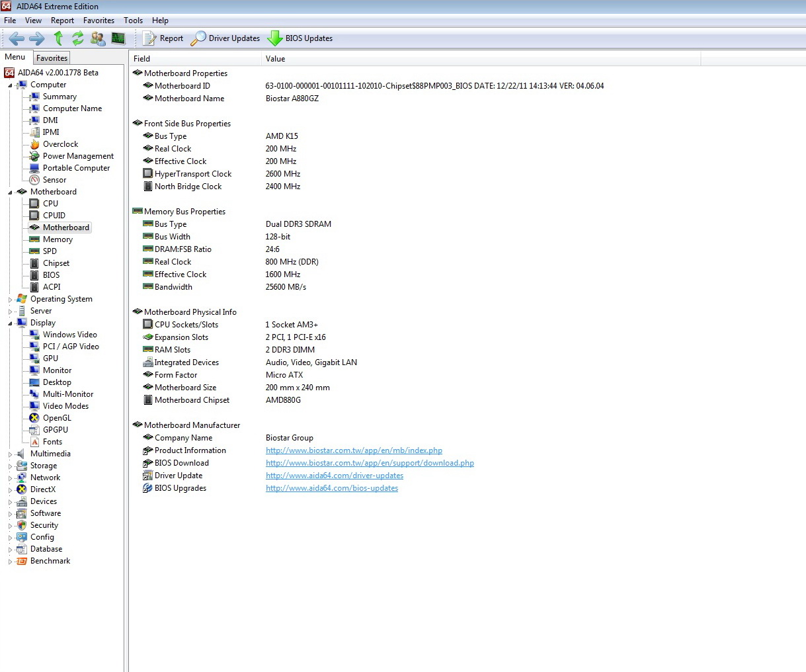Image resolution: width=806 pixels, height=672 pixels.
Task: Select the GPU tree item
Action: (x=50, y=358)
